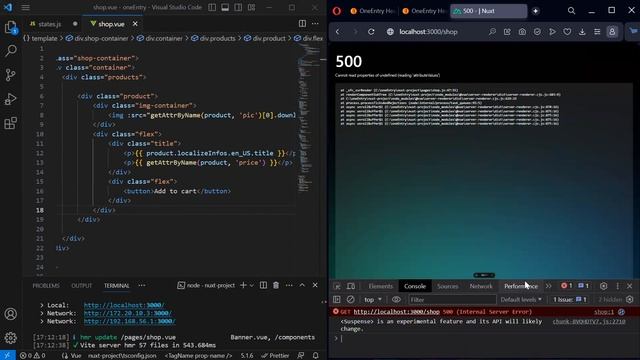Switch to the 500 Nuxt browser tab
Viewport: 640px width, 360px height.
[x=488, y=11]
